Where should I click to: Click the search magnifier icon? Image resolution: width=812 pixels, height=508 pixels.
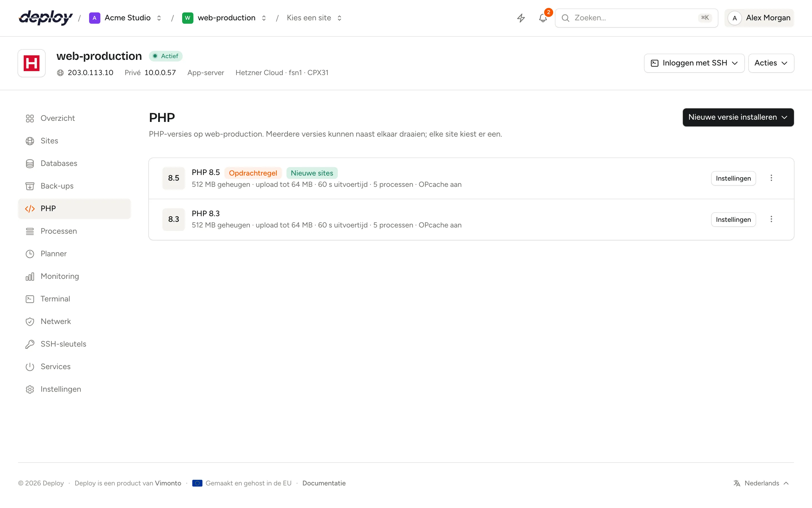(565, 18)
